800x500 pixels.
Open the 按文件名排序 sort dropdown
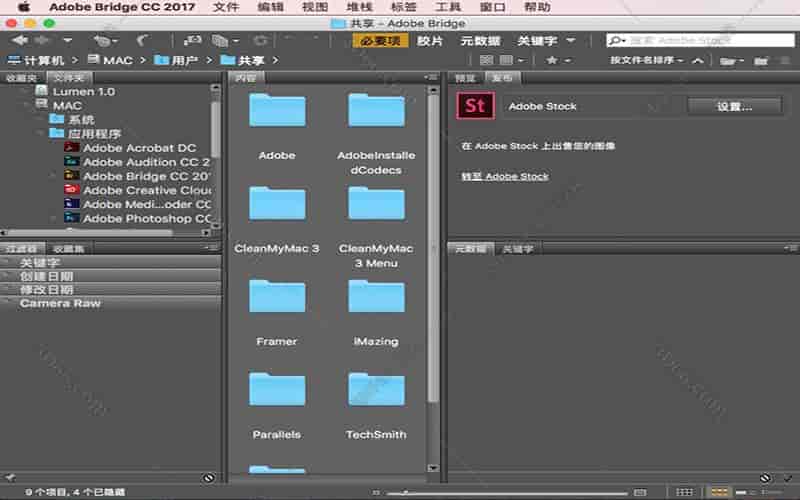[x=647, y=60]
